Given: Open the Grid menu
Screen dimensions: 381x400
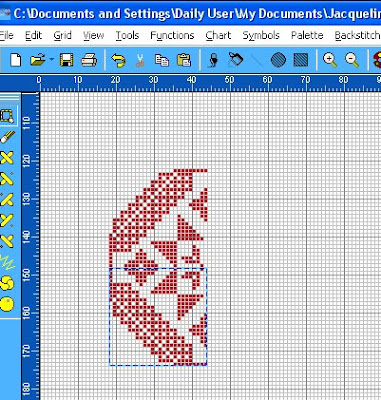Looking at the screenshot, I should (63, 35).
